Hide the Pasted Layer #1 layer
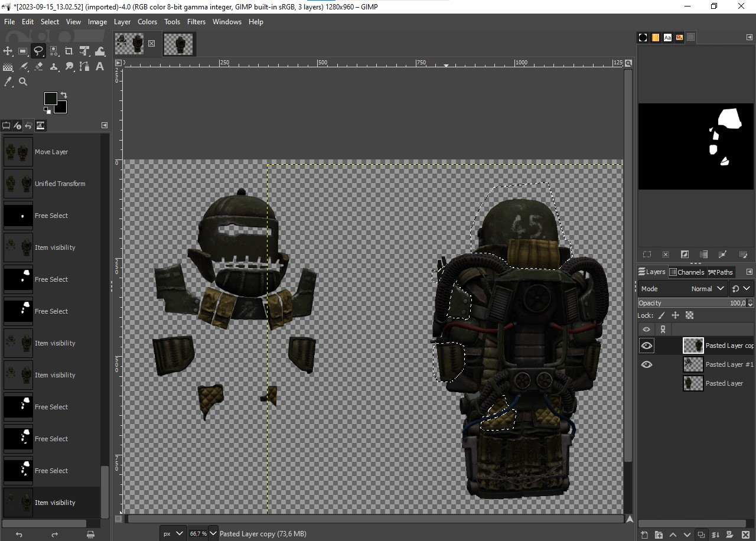Screen dimensions: 756x541 point(647,364)
